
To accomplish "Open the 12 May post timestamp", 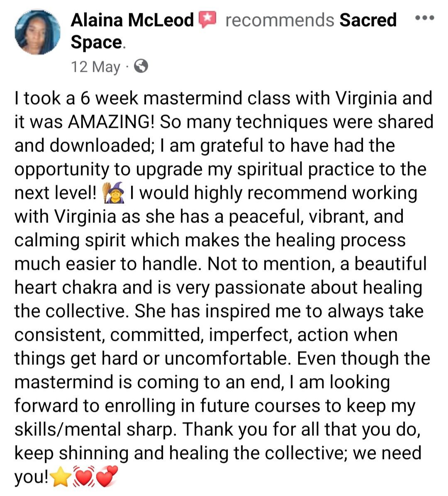I will point(95,66).
